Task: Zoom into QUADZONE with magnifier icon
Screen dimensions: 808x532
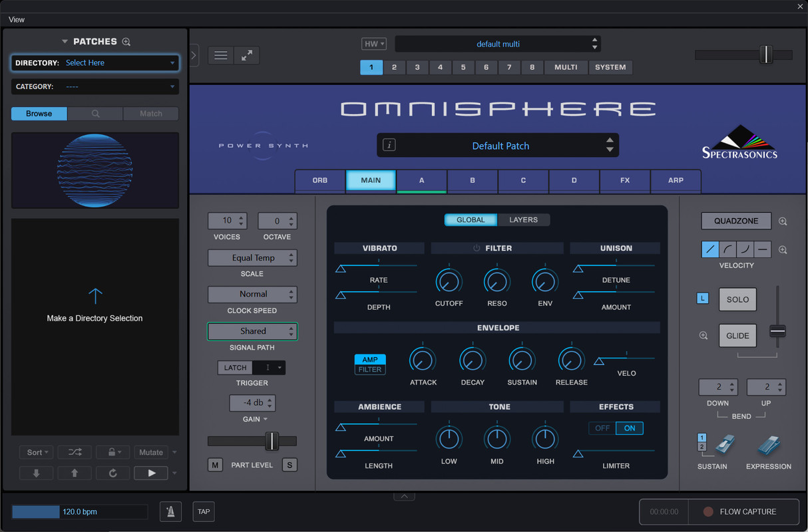Action: pyautogui.click(x=783, y=221)
